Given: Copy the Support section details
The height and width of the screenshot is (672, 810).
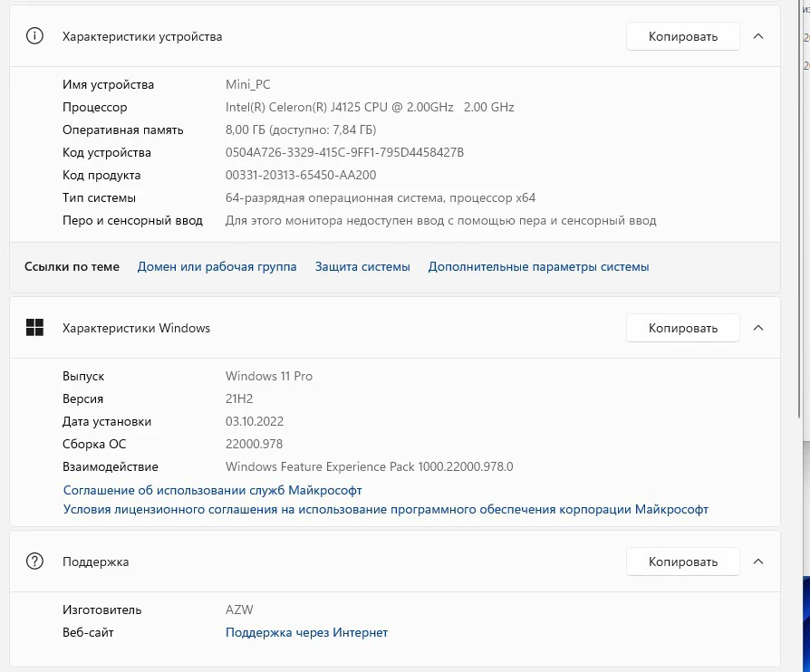Looking at the screenshot, I should (x=682, y=562).
